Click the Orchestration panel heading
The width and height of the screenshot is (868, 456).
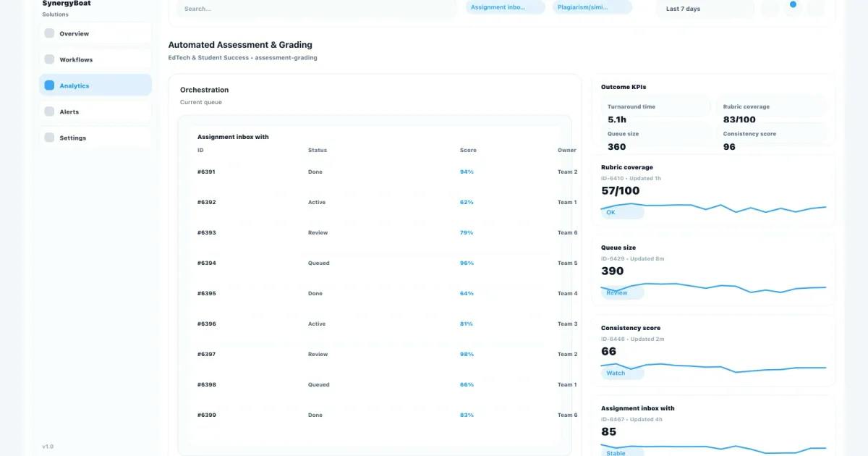point(204,90)
